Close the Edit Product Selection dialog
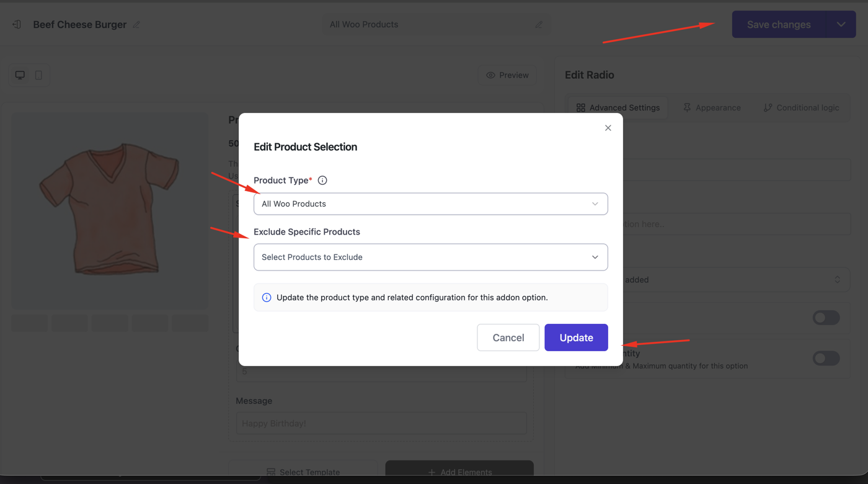Viewport: 868px width, 484px height. [608, 128]
